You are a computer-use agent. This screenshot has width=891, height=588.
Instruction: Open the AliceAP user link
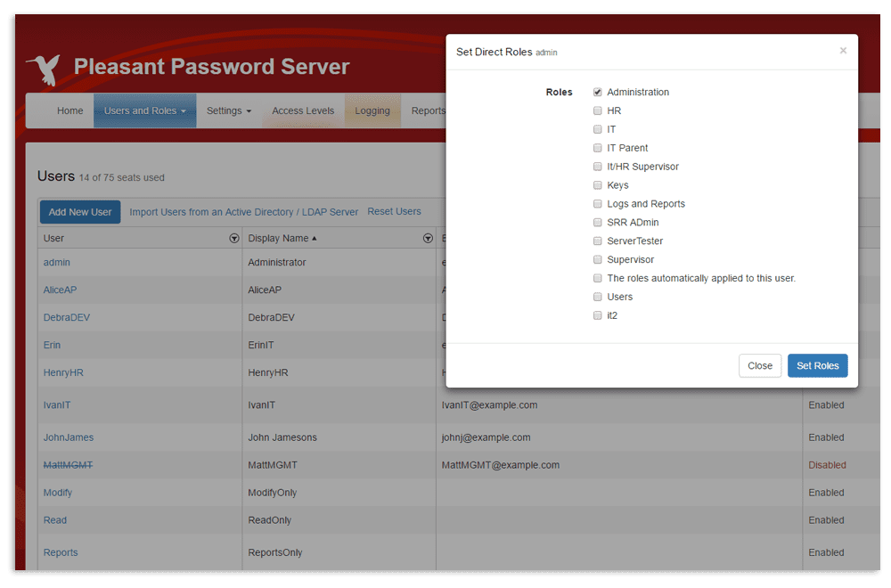[60, 290]
